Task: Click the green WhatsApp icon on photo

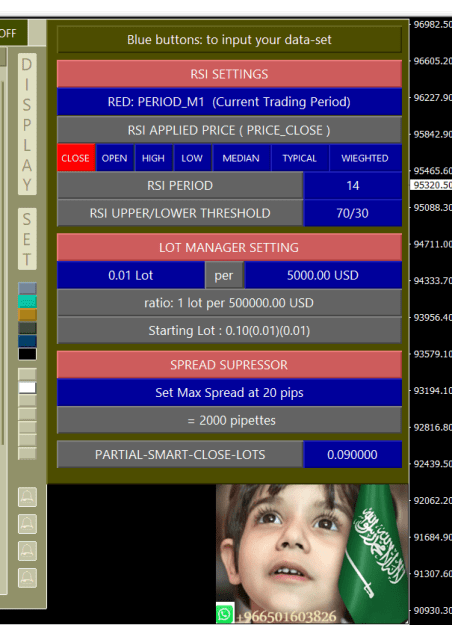Action: (225, 613)
